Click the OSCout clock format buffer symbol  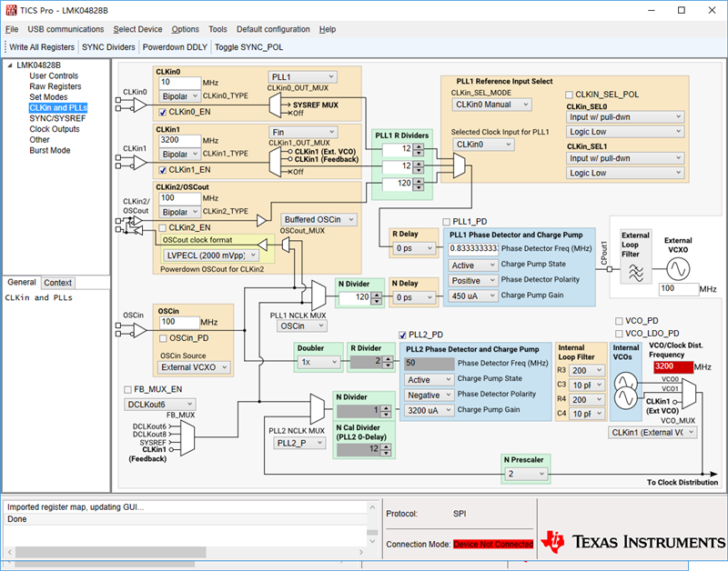pyautogui.click(x=262, y=245)
